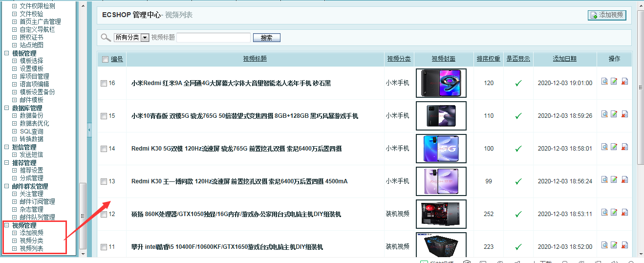644x263 pixels.
Task: Edit video 16 with the pencil icon
Action: click(x=614, y=82)
